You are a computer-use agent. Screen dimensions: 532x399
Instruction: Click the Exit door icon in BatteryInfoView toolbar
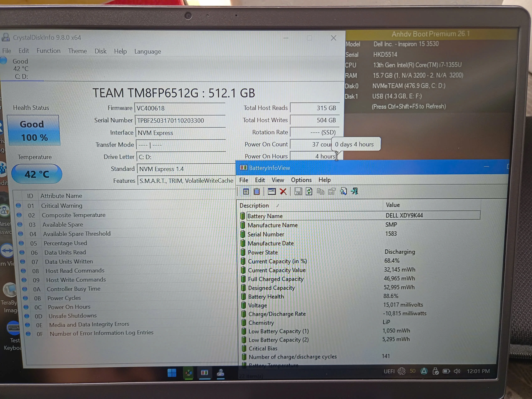click(355, 191)
